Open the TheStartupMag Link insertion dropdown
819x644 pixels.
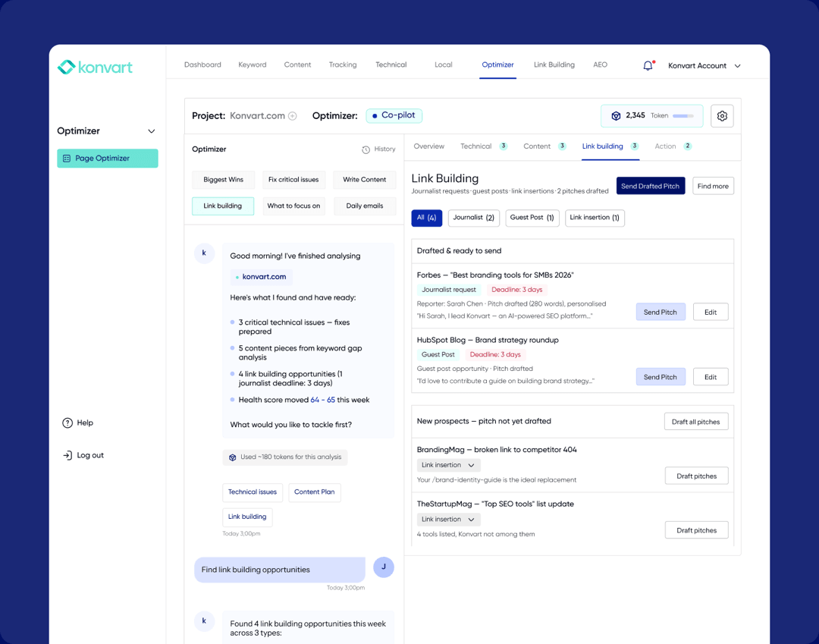[x=448, y=519]
